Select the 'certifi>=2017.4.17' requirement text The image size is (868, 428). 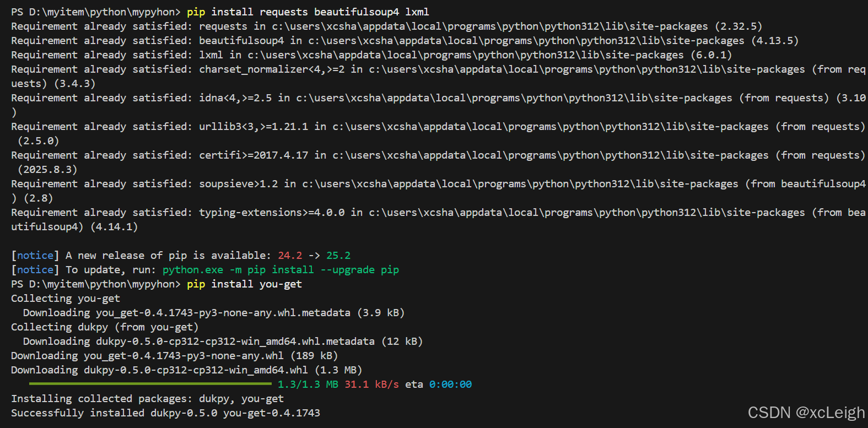[x=254, y=155]
